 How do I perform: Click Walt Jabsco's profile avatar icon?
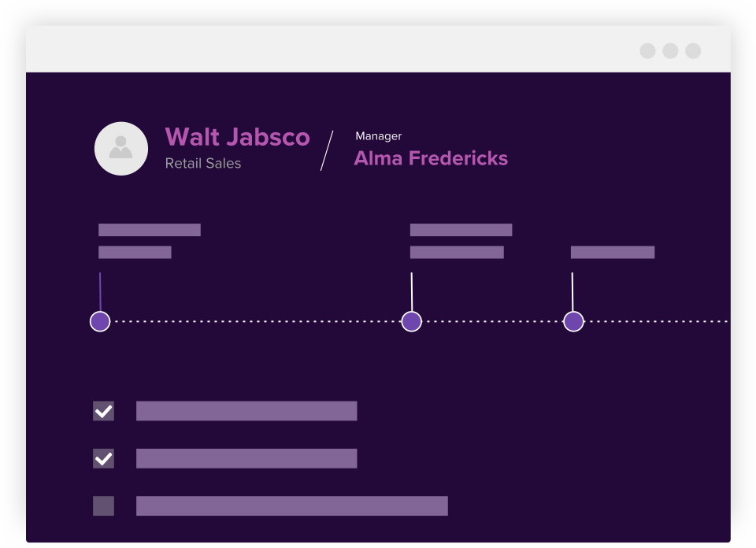[x=121, y=148]
